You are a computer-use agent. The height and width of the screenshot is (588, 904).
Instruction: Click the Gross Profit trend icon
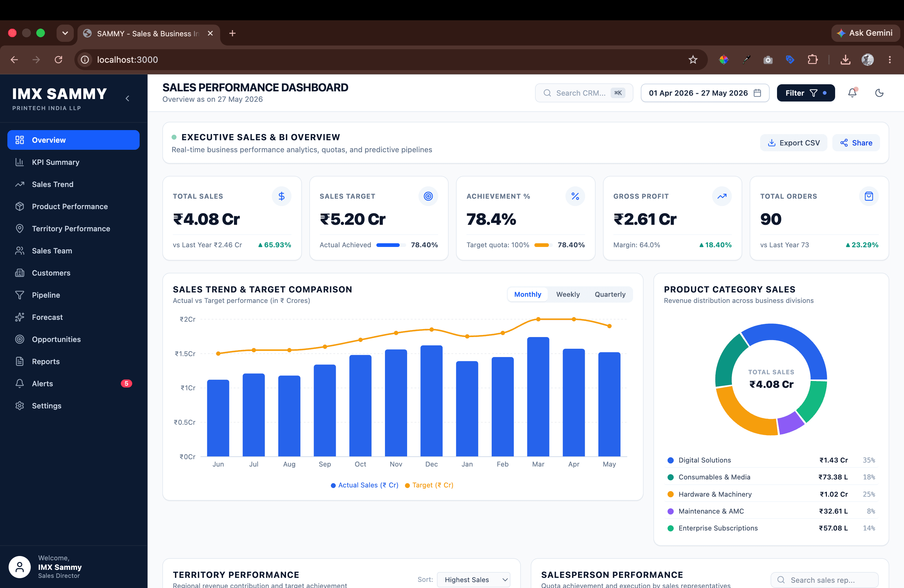tap(722, 196)
